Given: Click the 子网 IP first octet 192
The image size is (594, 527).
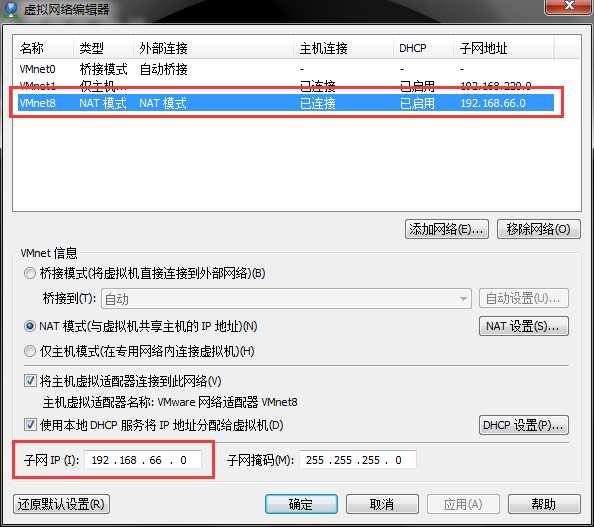Looking at the screenshot, I should pyautogui.click(x=100, y=460).
